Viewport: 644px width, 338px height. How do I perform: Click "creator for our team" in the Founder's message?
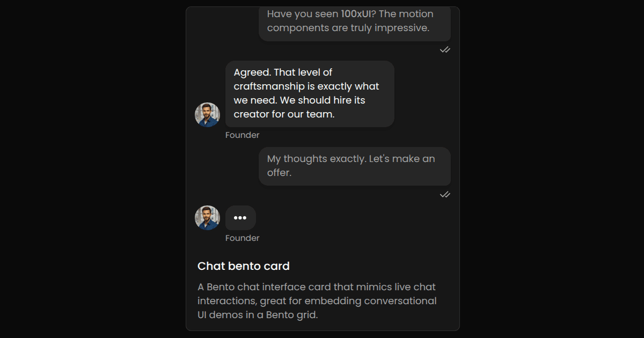click(284, 114)
